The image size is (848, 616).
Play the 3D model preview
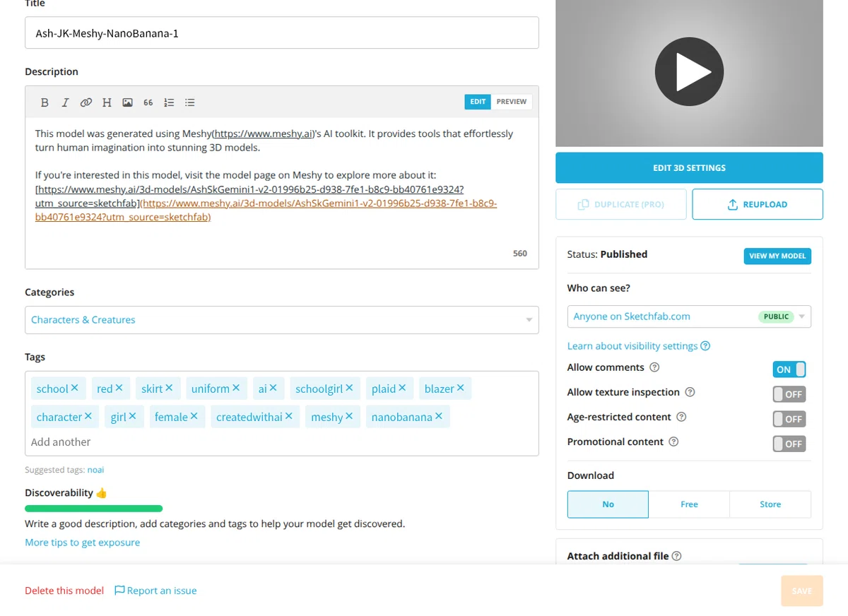689,72
